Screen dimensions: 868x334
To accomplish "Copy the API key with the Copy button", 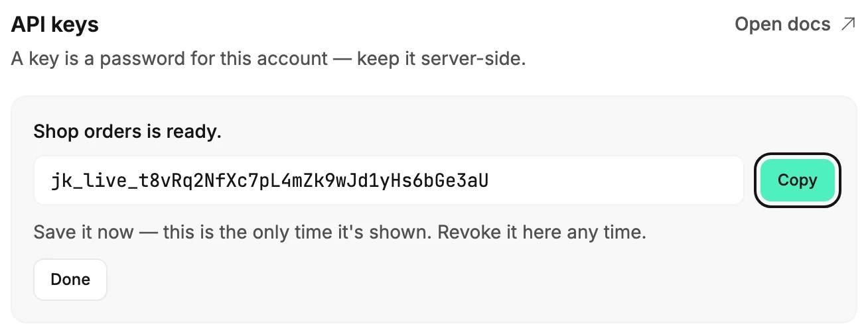I will 797,180.
